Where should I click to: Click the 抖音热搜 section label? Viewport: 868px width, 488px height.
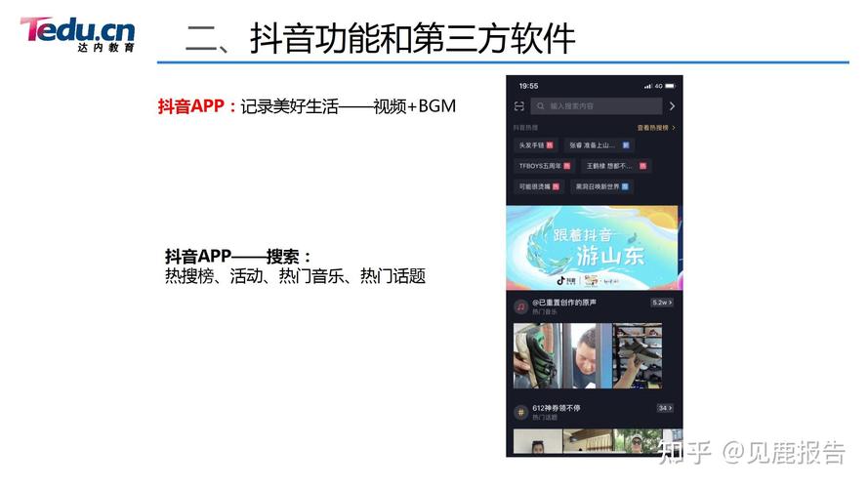[x=525, y=128]
